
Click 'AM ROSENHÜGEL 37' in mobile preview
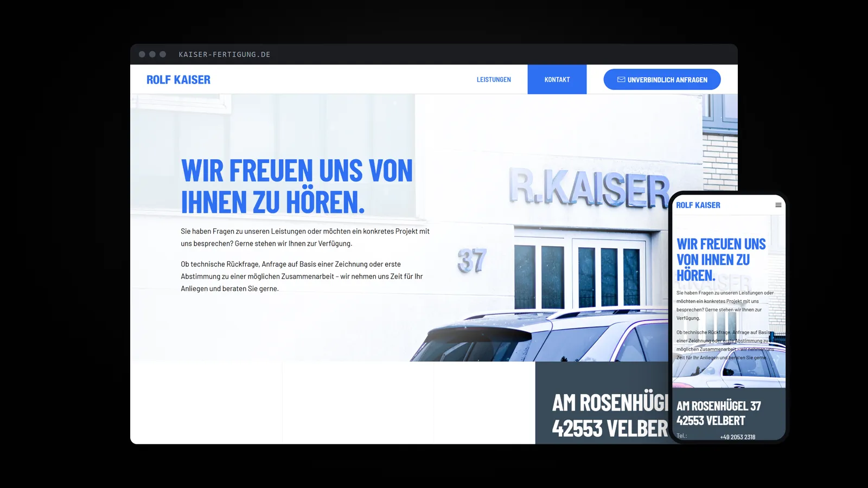pos(719,406)
